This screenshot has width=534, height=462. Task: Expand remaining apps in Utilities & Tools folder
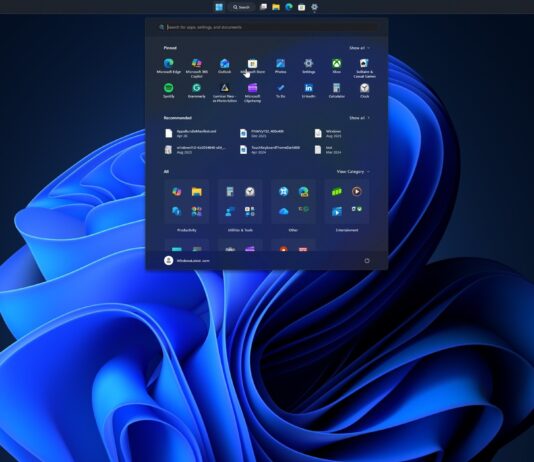point(250,211)
